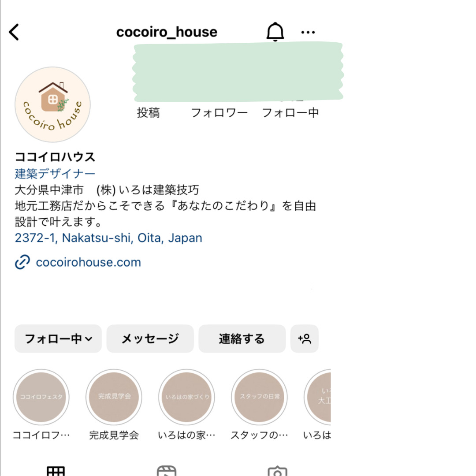The width and height of the screenshot is (476, 476).
Task: Open the Reels tab icon
Action: (167, 471)
